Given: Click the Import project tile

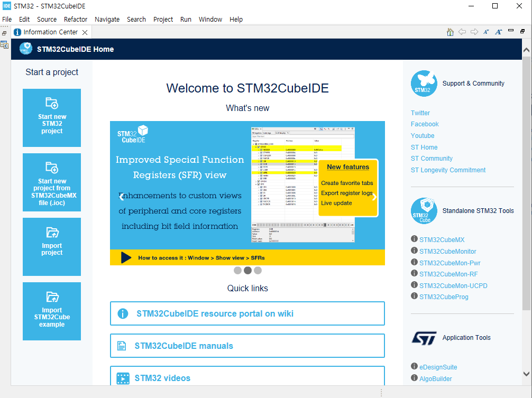Looking at the screenshot, I should tap(52, 247).
